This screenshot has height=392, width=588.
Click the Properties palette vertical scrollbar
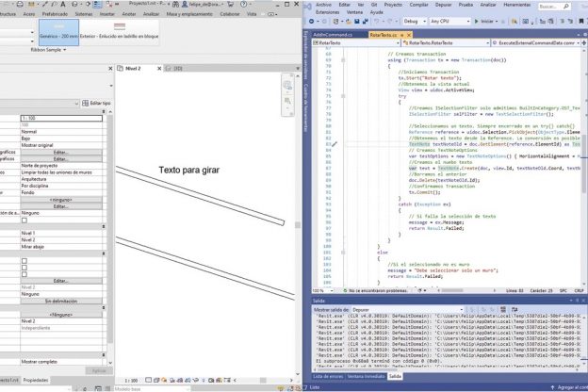click(x=110, y=229)
